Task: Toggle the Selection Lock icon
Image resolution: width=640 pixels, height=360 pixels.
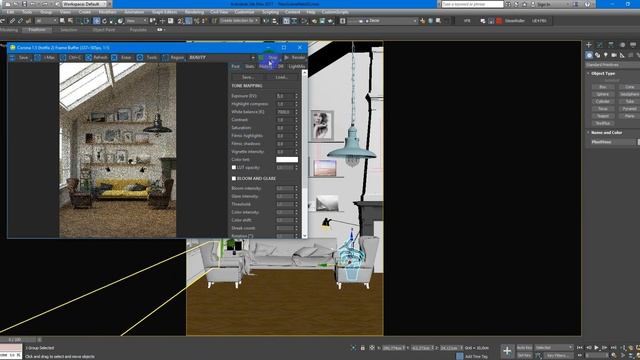Action: [x=362, y=348]
